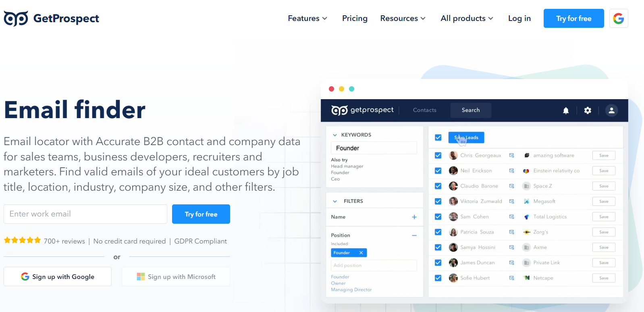Collapse the KEYWORDS section chevron

[x=334, y=135]
